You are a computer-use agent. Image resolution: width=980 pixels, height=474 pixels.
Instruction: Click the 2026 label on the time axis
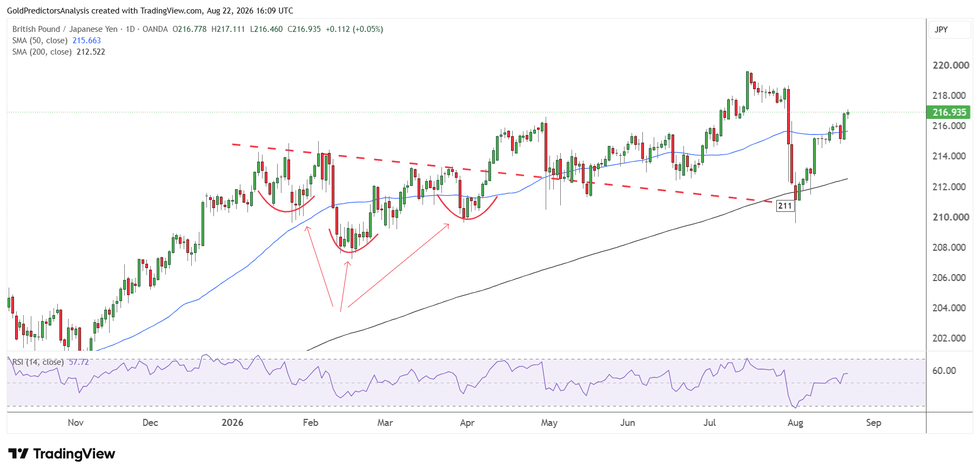coord(232,423)
